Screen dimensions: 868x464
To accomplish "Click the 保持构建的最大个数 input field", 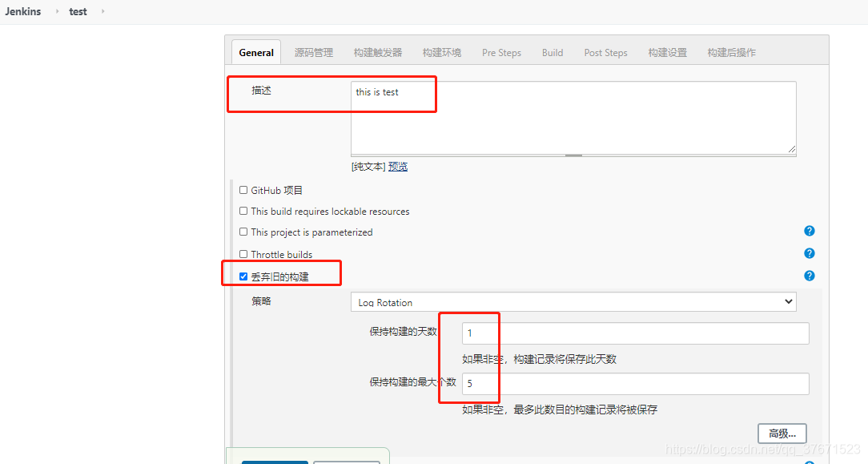I will (636, 384).
